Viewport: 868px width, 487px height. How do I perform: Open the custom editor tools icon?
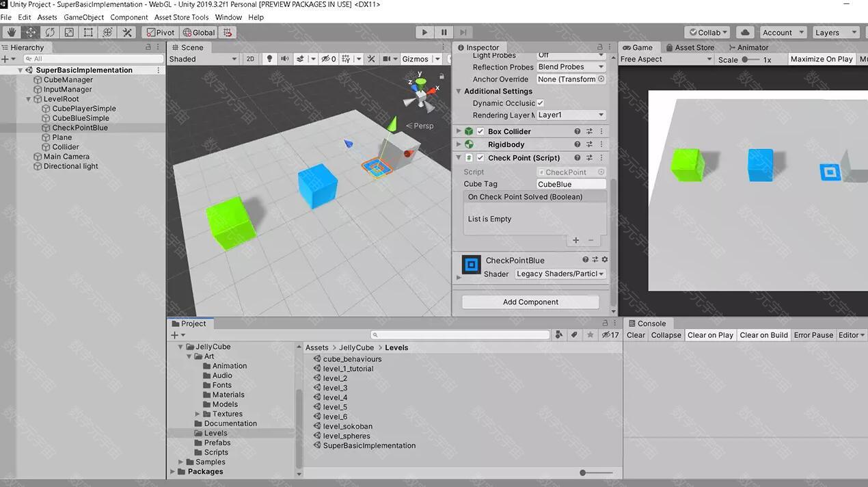[126, 32]
